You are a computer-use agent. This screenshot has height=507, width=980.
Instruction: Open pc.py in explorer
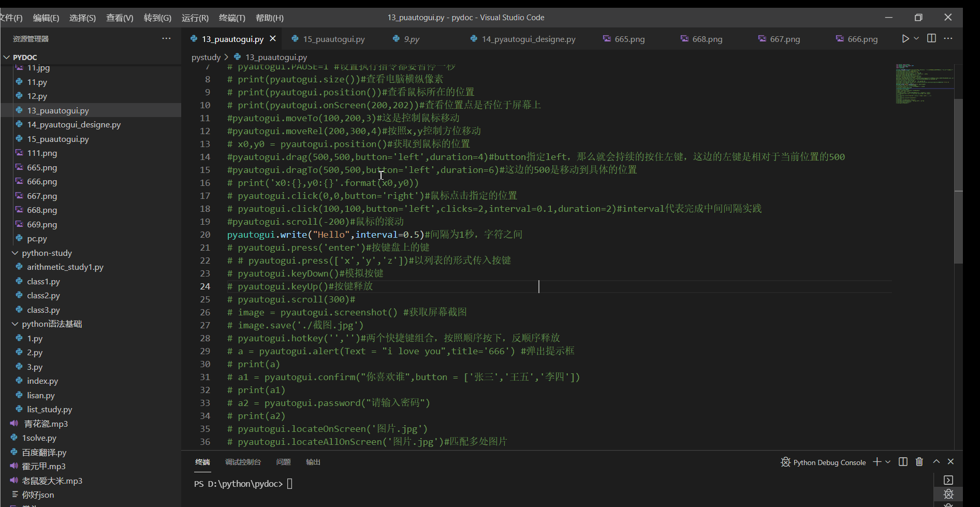click(x=37, y=238)
